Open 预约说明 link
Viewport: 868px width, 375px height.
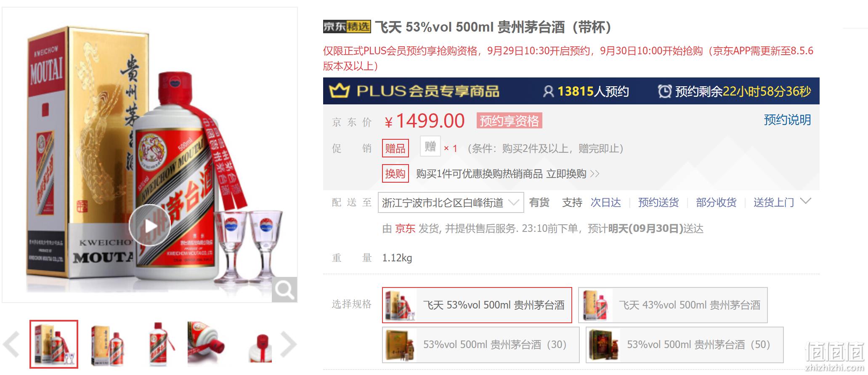[787, 120]
